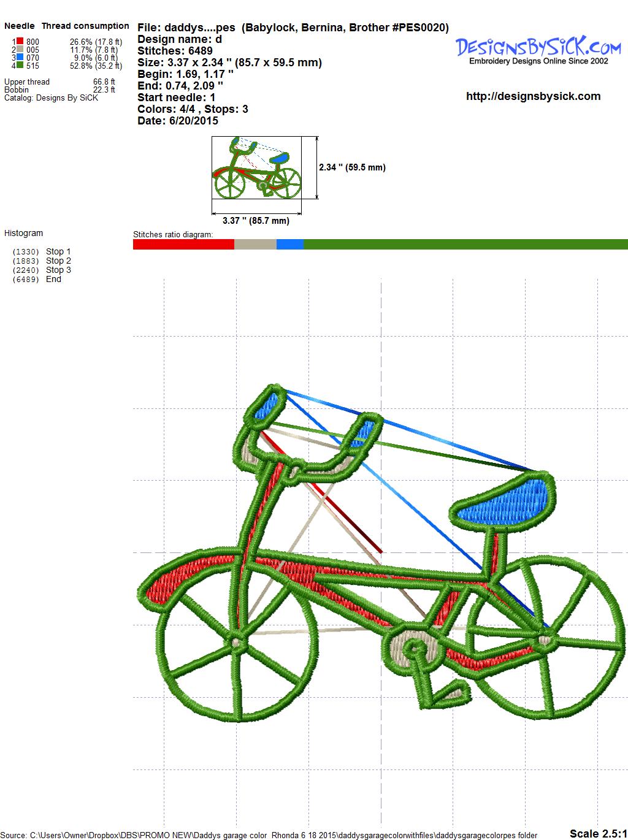Click the red segment of stitches ratio bar
This screenshot has height=840, width=628.
click(x=183, y=244)
